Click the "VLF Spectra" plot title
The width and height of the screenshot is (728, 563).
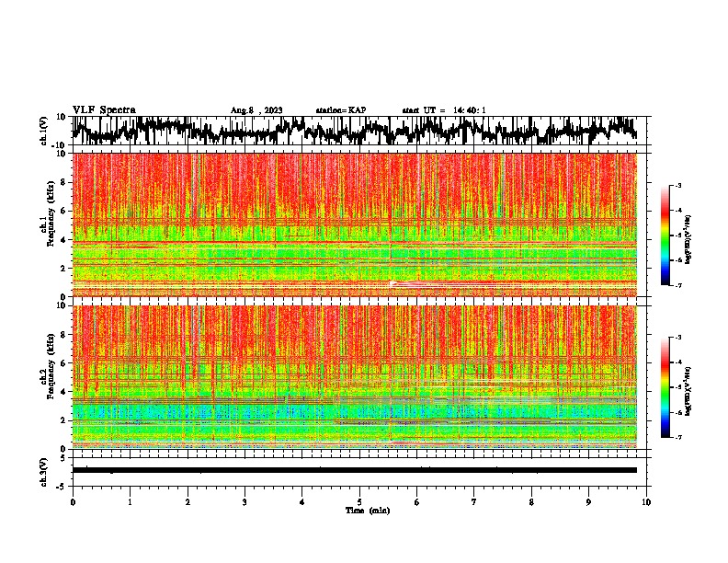pyautogui.click(x=104, y=110)
